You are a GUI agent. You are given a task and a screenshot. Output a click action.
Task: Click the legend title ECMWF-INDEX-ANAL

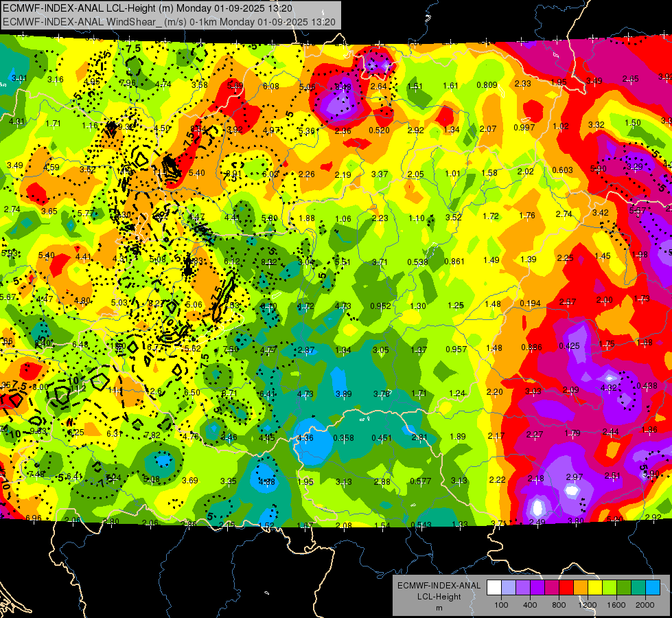point(439,586)
